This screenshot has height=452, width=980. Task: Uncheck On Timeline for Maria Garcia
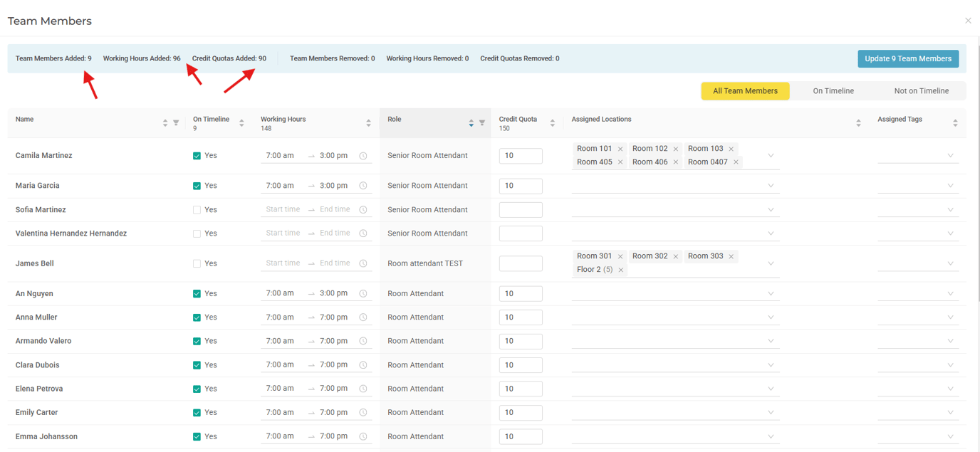pyautogui.click(x=197, y=186)
